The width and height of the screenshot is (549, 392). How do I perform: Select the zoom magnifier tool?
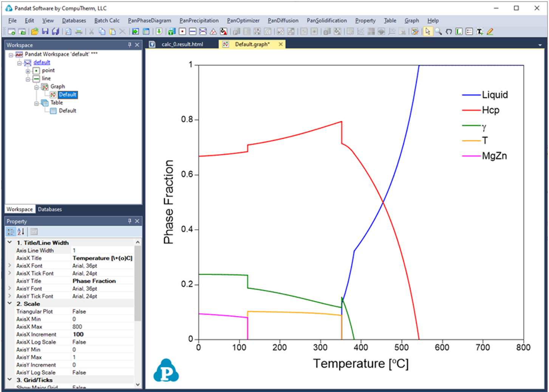click(438, 32)
